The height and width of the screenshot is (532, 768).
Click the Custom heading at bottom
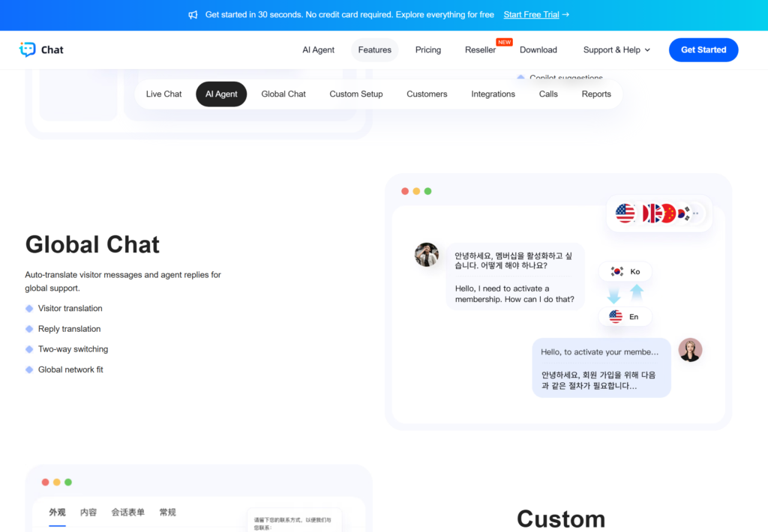(561, 519)
